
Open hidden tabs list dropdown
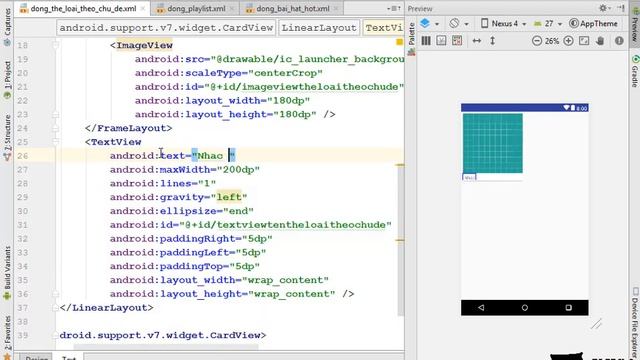click(x=393, y=9)
